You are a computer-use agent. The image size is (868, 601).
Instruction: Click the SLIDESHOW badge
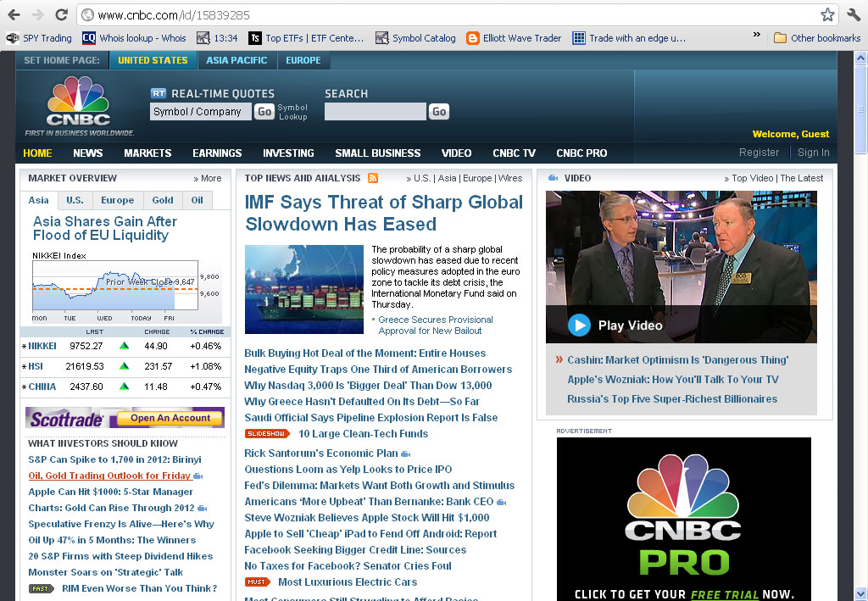tap(267, 434)
